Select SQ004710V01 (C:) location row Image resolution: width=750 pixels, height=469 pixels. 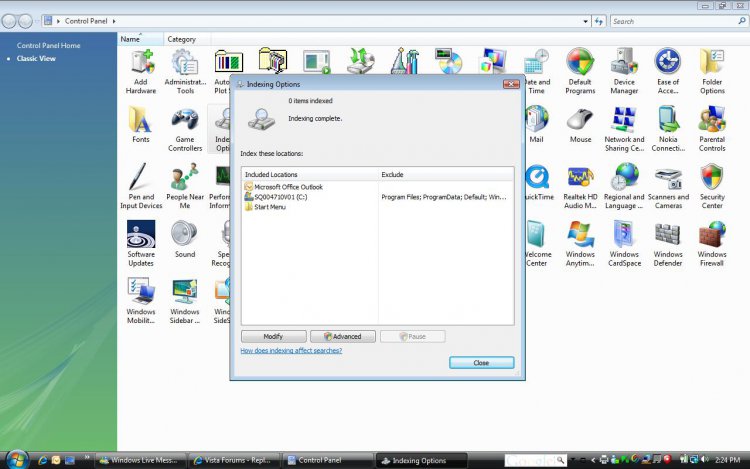[x=276, y=197]
